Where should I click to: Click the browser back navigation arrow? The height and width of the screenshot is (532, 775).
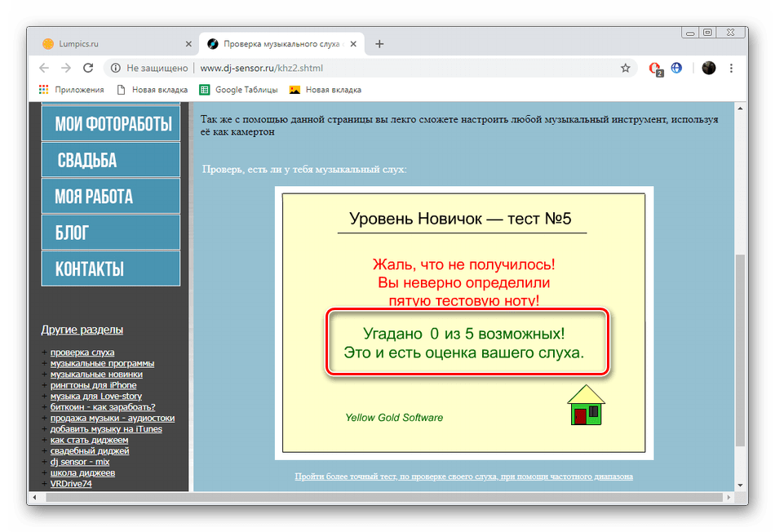pos(43,69)
